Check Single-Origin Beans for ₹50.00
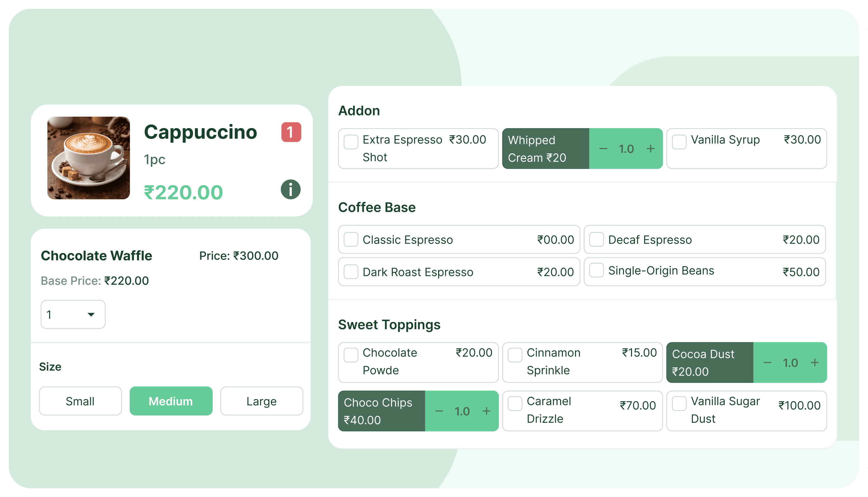The height and width of the screenshot is (497, 868). pyautogui.click(x=596, y=271)
